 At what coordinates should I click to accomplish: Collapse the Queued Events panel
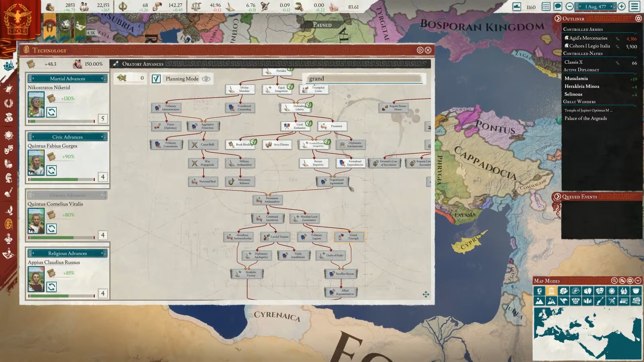coord(557,197)
